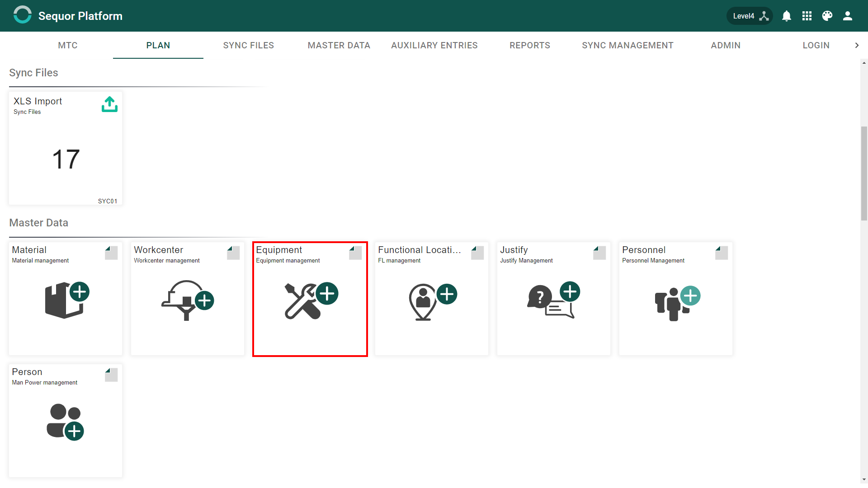
Task: Switch to the REPORTS tab
Action: coord(530,45)
